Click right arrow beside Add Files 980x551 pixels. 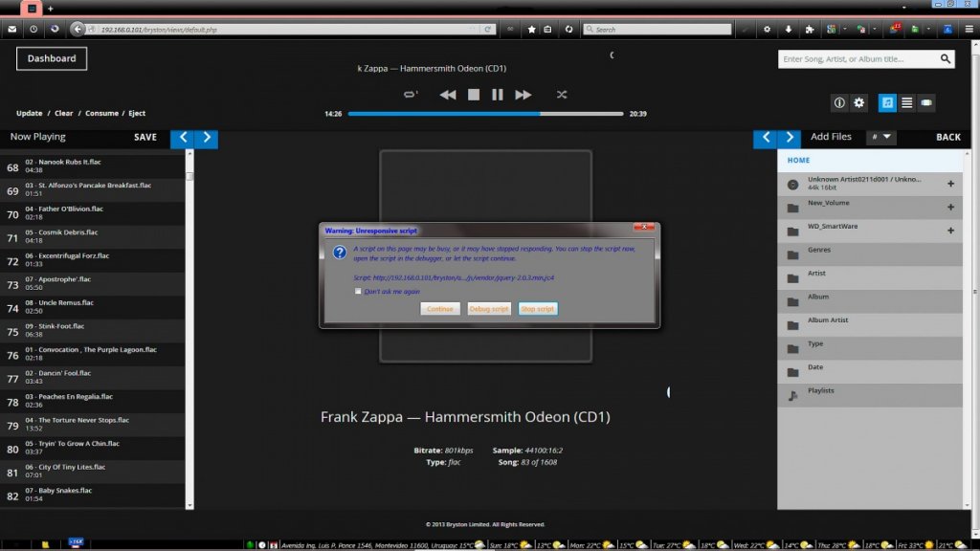(790, 138)
